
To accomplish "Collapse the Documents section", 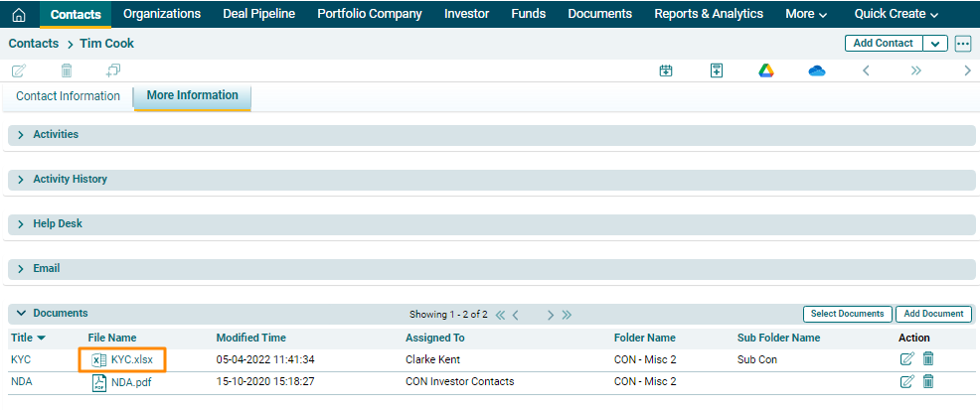I will click(x=21, y=314).
